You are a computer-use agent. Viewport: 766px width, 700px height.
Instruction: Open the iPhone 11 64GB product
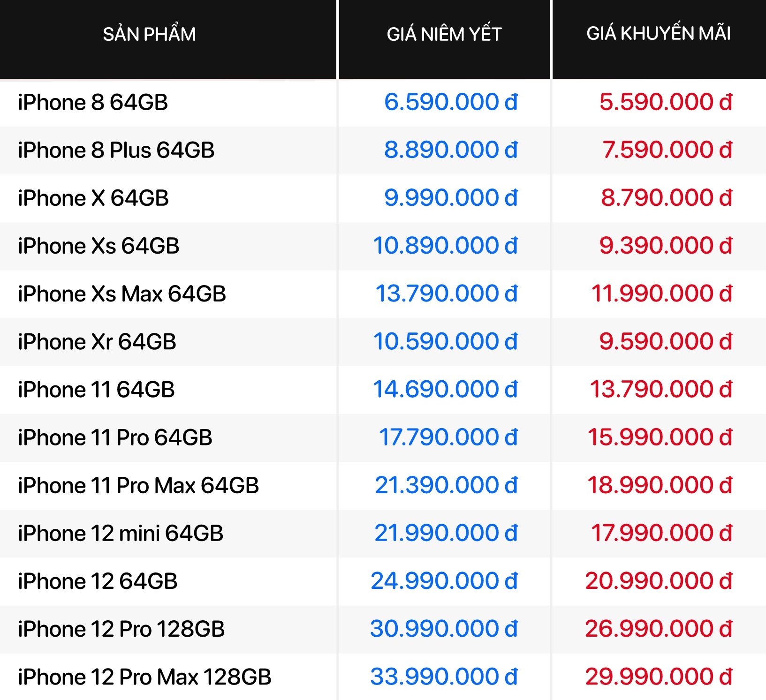96,390
